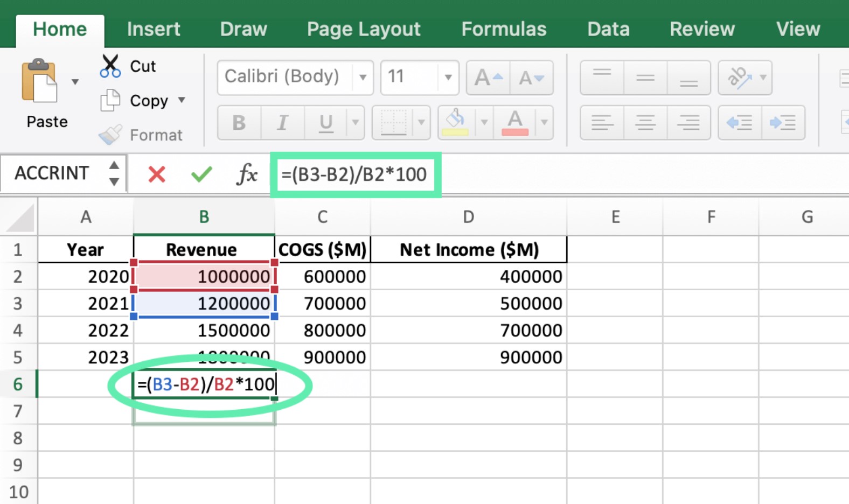Click the ACCRINT name box
The image size is (849, 504).
coord(52,173)
